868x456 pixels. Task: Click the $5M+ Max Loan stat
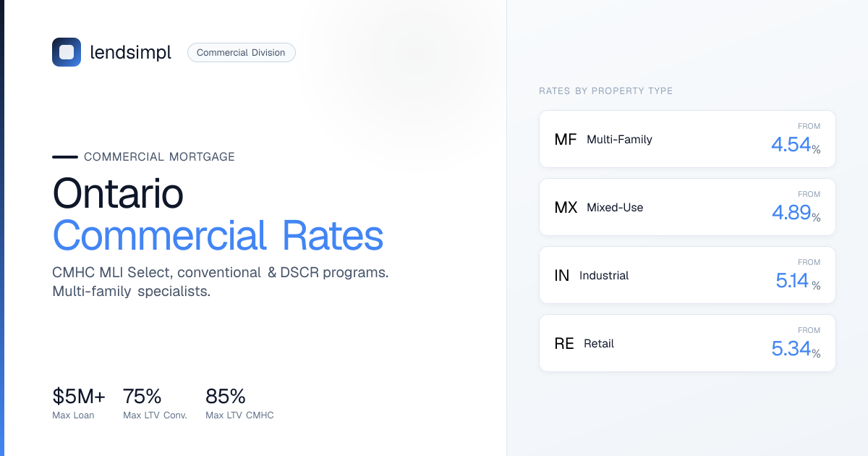point(79,403)
